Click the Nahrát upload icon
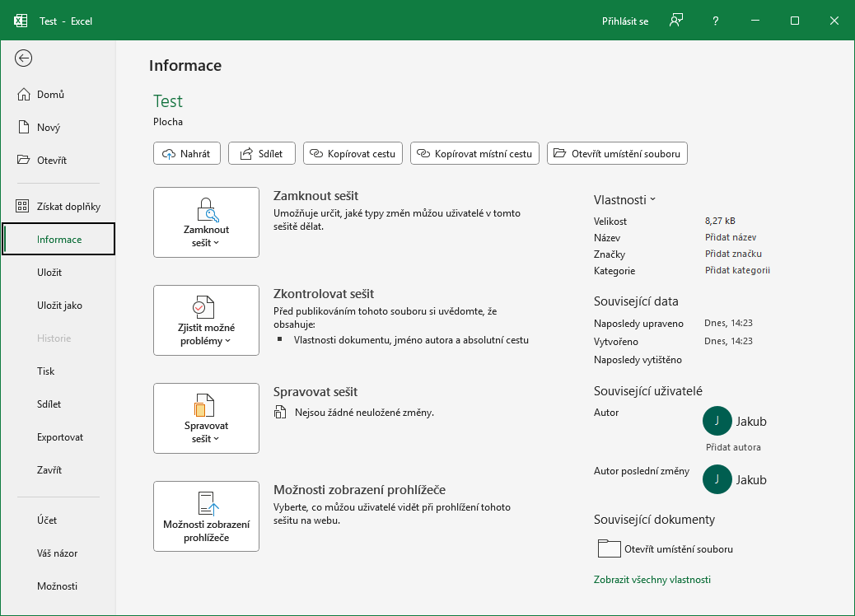 pos(170,153)
